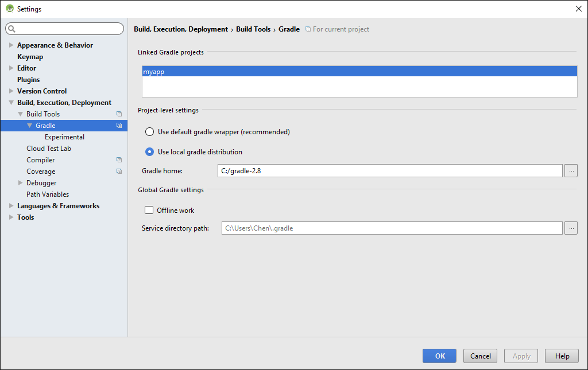Click the project-settings icon beside Build Tools
This screenshot has height=370, width=588.
[119, 114]
